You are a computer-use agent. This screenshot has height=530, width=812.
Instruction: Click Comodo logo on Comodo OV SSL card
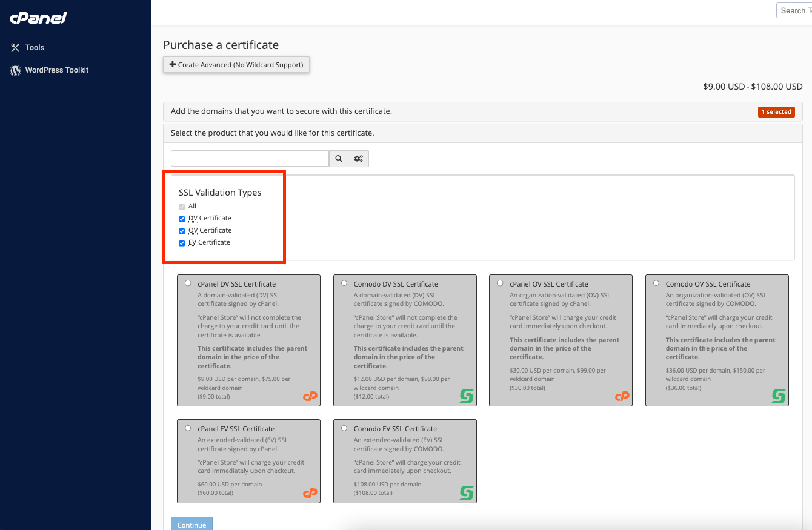(x=778, y=397)
